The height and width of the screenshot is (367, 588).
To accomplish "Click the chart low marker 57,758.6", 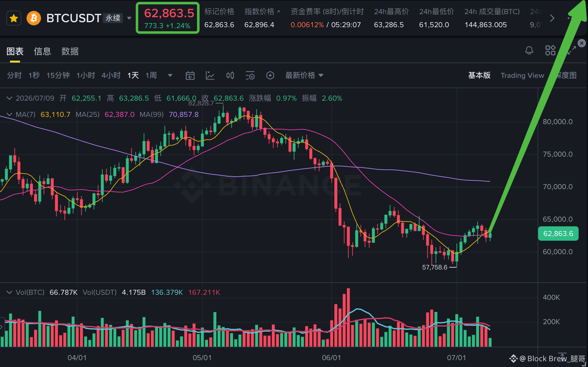I will (x=435, y=267).
